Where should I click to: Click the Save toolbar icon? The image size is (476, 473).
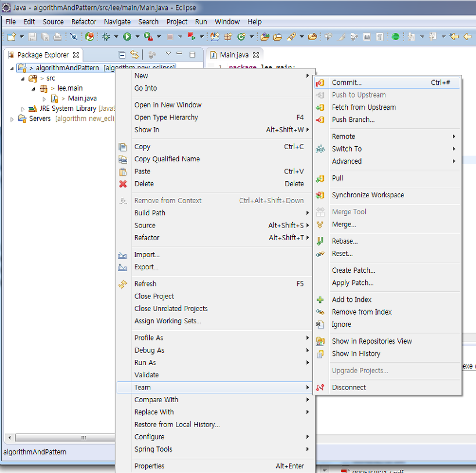(x=32, y=37)
